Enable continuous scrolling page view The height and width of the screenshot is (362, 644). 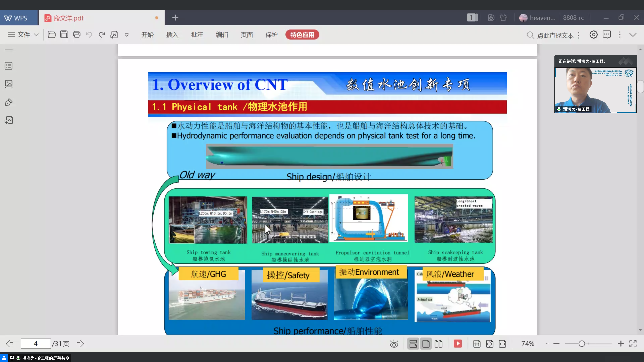coord(413,344)
